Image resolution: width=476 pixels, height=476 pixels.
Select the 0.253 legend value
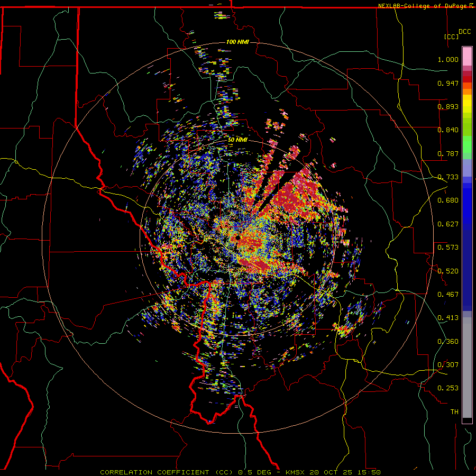[x=448, y=388]
